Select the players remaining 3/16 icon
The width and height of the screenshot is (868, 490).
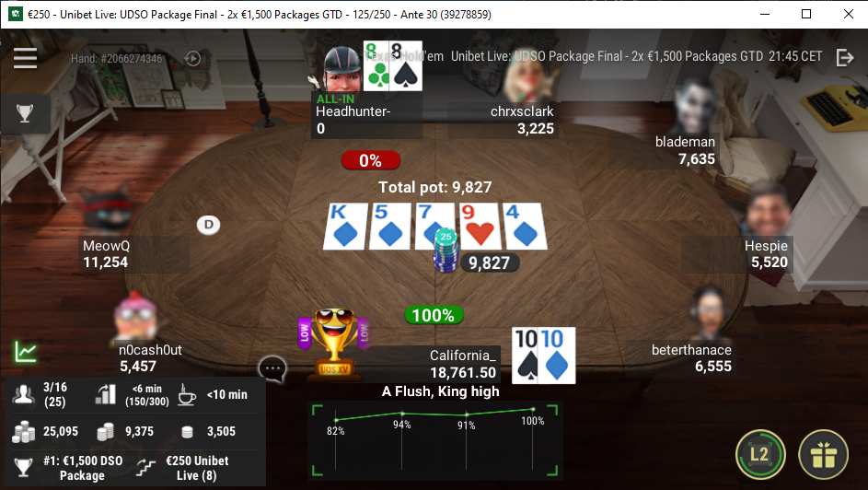pos(24,394)
